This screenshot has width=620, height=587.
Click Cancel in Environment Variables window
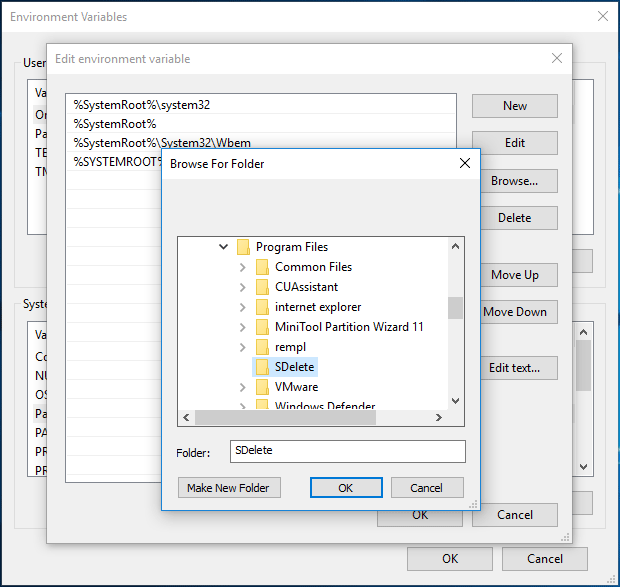545,559
